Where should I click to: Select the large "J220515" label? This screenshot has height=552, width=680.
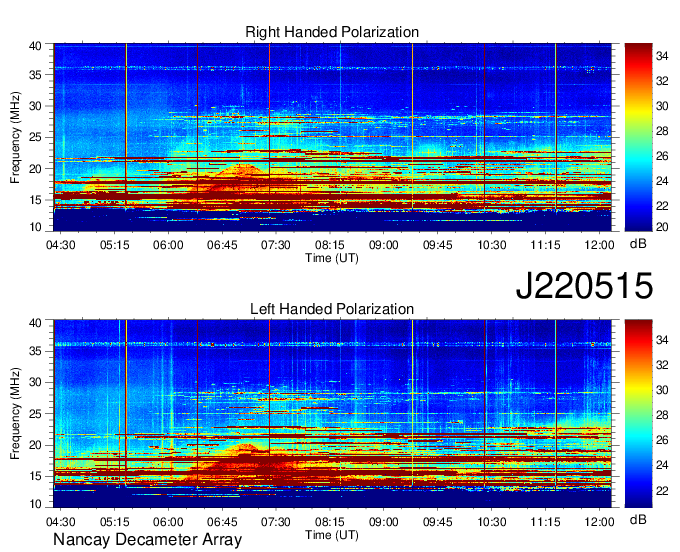(584, 285)
